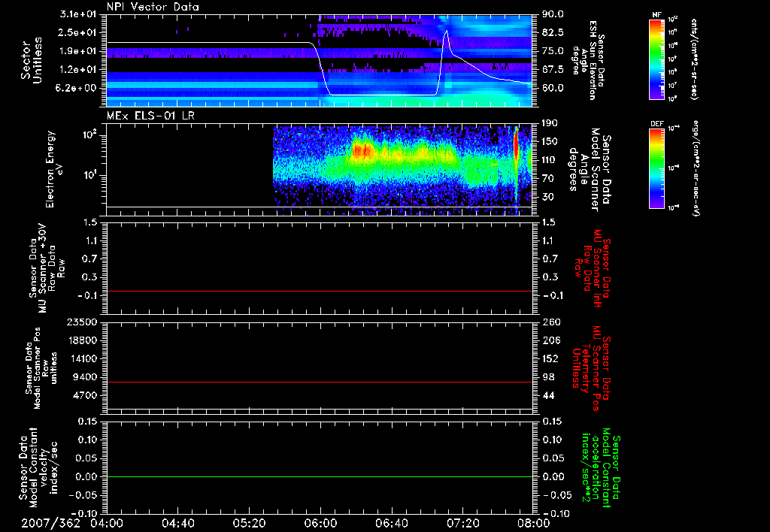This screenshot has width=770, height=532.
Task: Click the '30' scanner angle axis value
Action: pyautogui.click(x=550, y=198)
